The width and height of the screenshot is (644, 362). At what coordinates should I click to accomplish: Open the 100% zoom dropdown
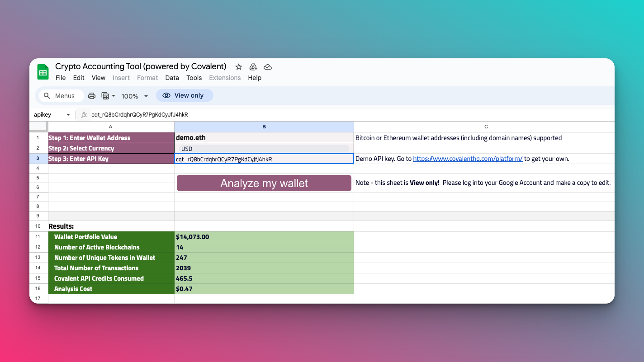click(x=135, y=96)
